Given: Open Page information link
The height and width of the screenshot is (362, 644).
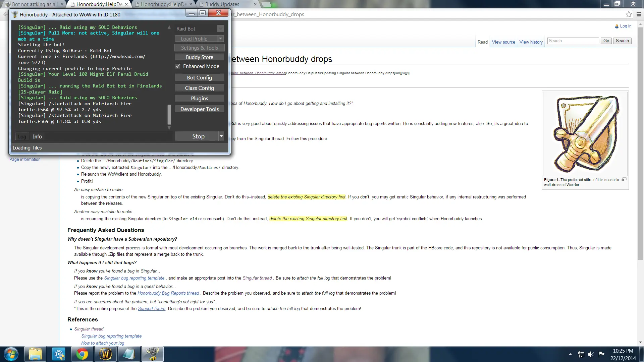Looking at the screenshot, I should [x=25, y=160].
